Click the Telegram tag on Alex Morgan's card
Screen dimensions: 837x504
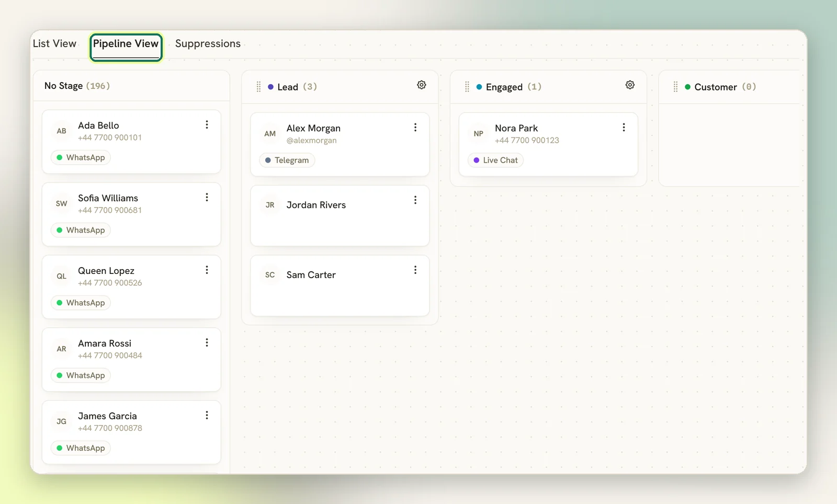click(287, 160)
